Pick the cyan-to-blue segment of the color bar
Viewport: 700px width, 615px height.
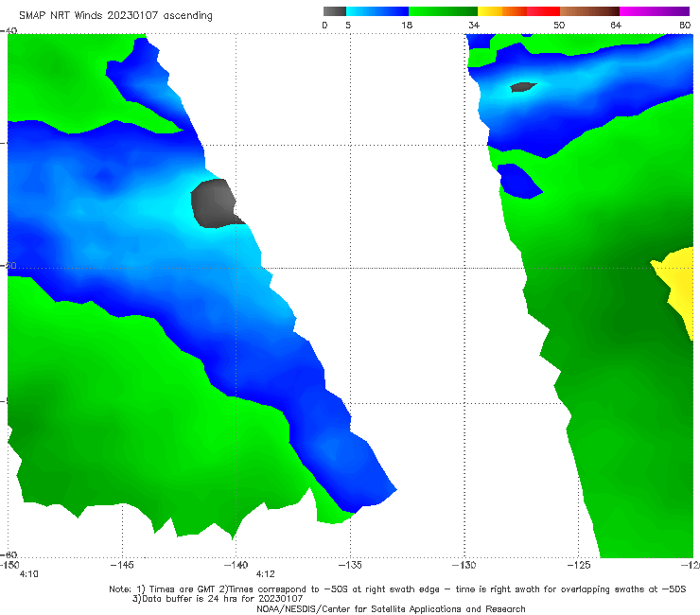pos(377,11)
